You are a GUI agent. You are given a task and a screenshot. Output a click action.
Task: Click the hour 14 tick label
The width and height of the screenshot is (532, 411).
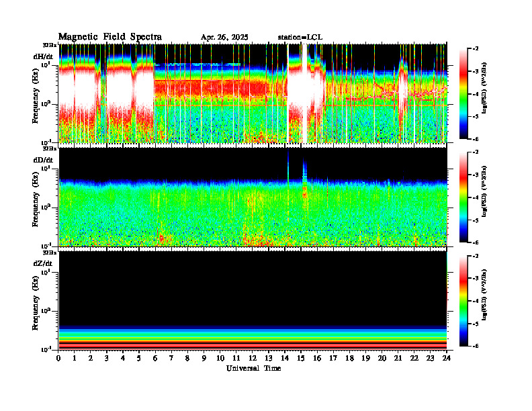tap(285, 359)
